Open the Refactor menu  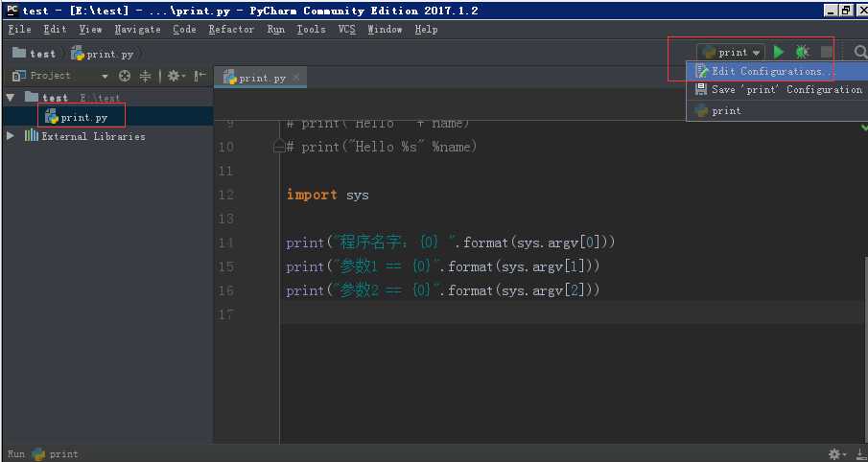click(231, 30)
